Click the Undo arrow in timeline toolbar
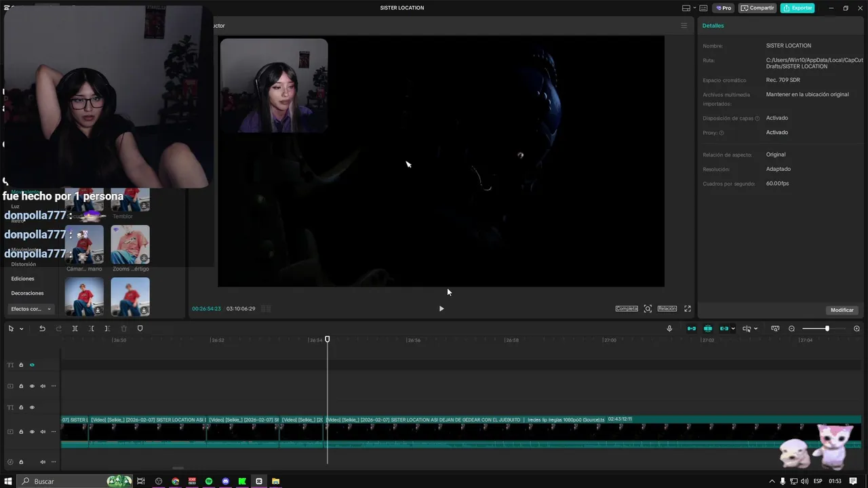Screen dimensions: 868x488 click(x=42, y=329)
